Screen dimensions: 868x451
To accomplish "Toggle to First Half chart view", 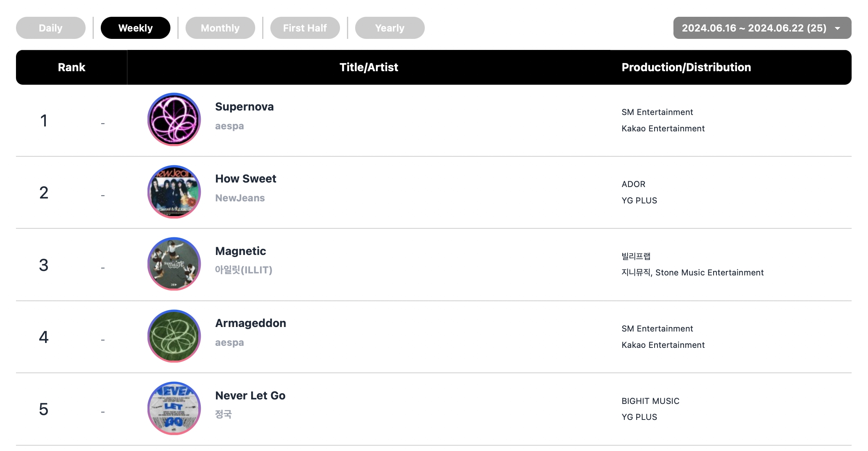I will click(x=304, y=27).
